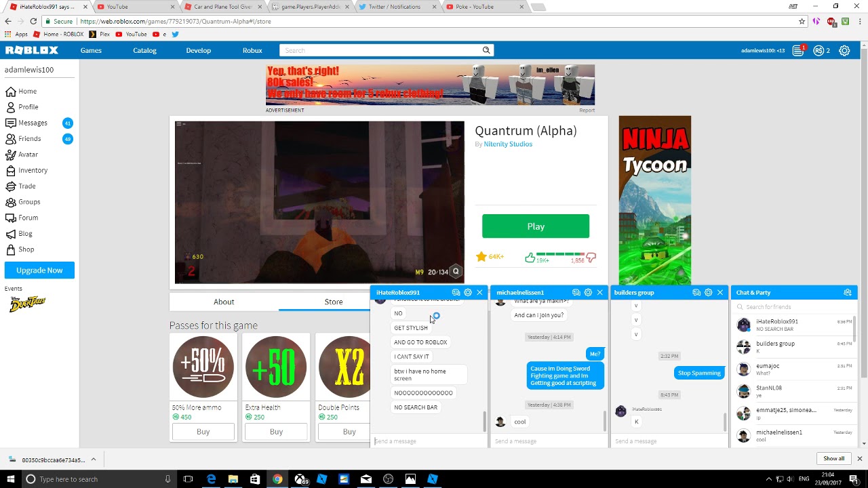868x488 pixels.
Task: Open the 50% More ammo pass thumbnail
Action: (203, 367)
